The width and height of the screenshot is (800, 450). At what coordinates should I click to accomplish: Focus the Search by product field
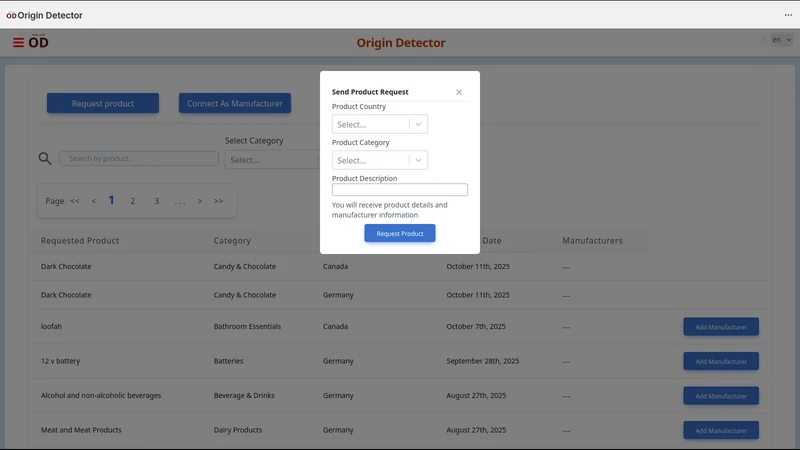pos(139,158)
